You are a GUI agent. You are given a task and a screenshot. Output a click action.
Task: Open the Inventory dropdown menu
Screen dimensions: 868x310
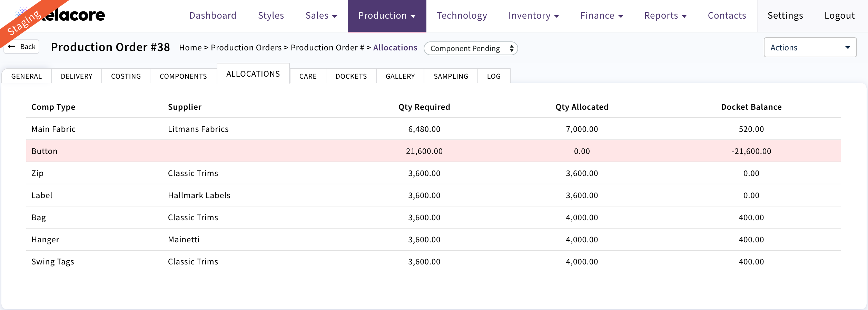click(x=533, y=16)
